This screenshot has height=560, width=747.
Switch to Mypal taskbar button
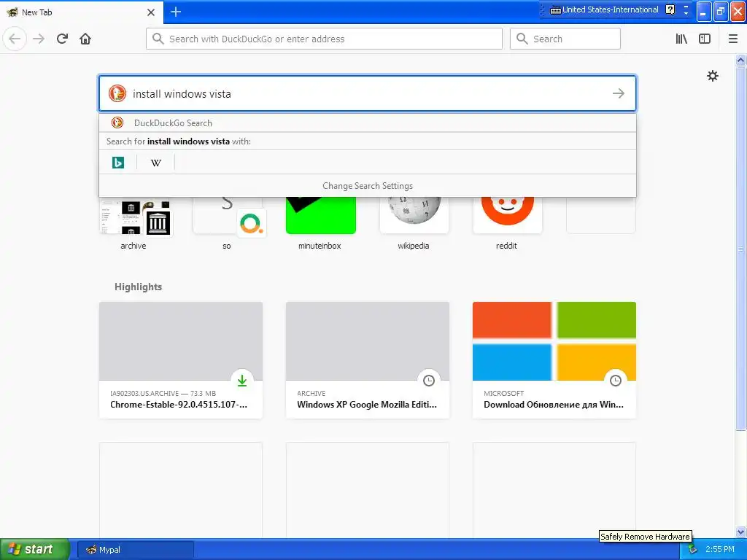135,550
